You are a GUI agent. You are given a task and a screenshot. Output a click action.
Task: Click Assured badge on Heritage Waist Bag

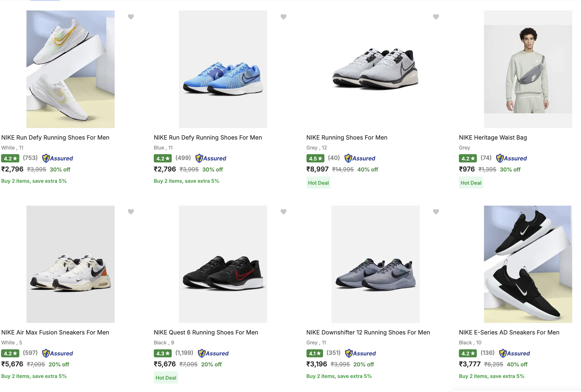511,158
